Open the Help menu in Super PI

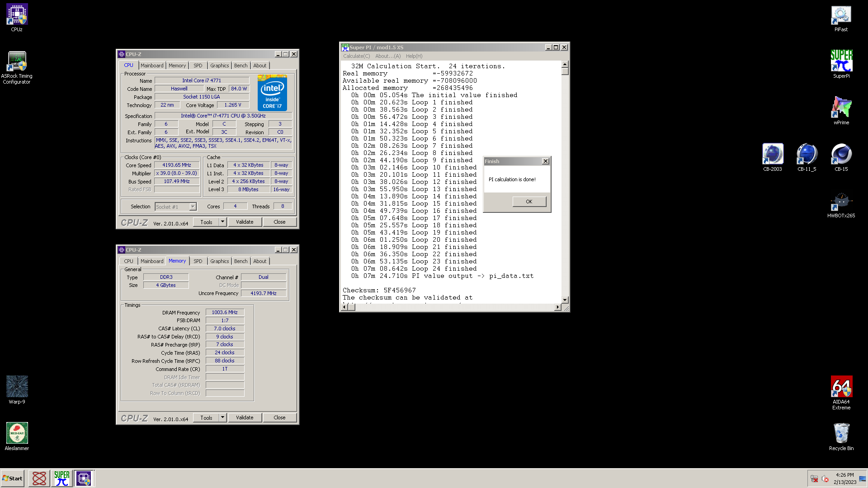point(414,56)
